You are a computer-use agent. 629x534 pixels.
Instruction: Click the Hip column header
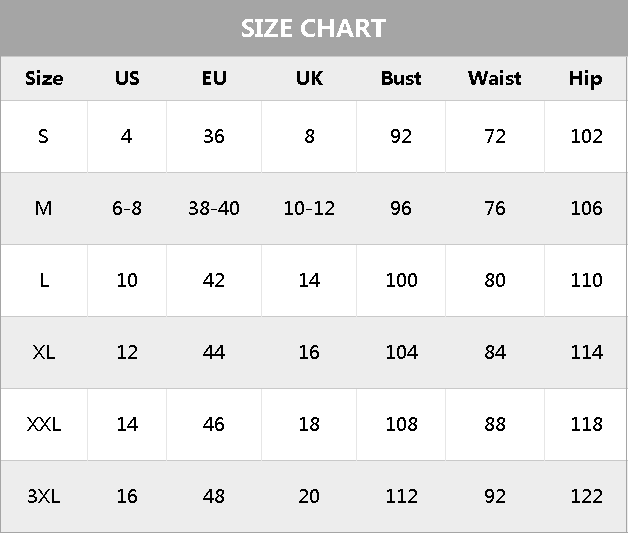pos(585,78)
